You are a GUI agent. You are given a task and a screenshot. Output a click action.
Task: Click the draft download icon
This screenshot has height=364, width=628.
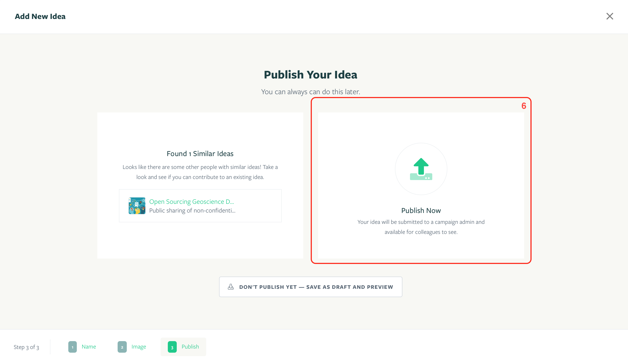click(x=231, y=287)
